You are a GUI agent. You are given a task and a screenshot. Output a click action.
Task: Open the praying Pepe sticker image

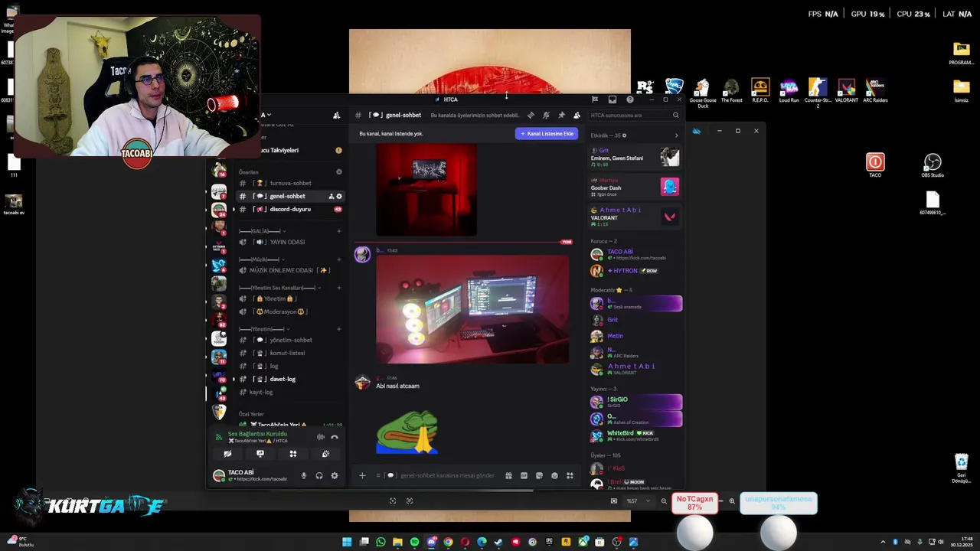pyautogui.click(x=407, y=432)
